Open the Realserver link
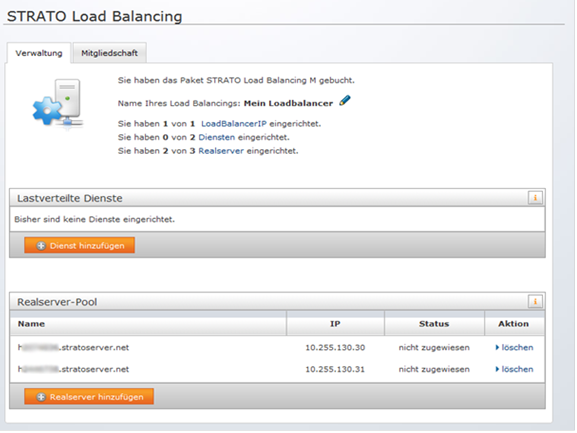The image size is (577, 433). pyautogui.click(x=221, y=151)
